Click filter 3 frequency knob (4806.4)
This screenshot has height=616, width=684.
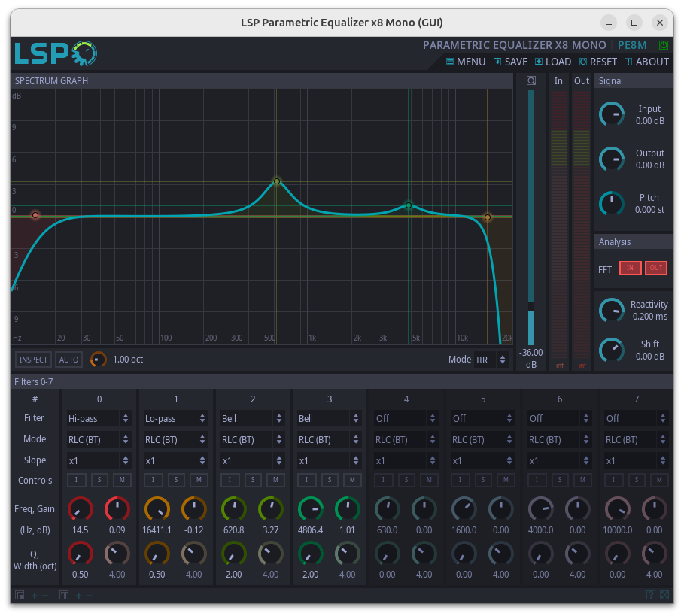[x=311, y=508]
